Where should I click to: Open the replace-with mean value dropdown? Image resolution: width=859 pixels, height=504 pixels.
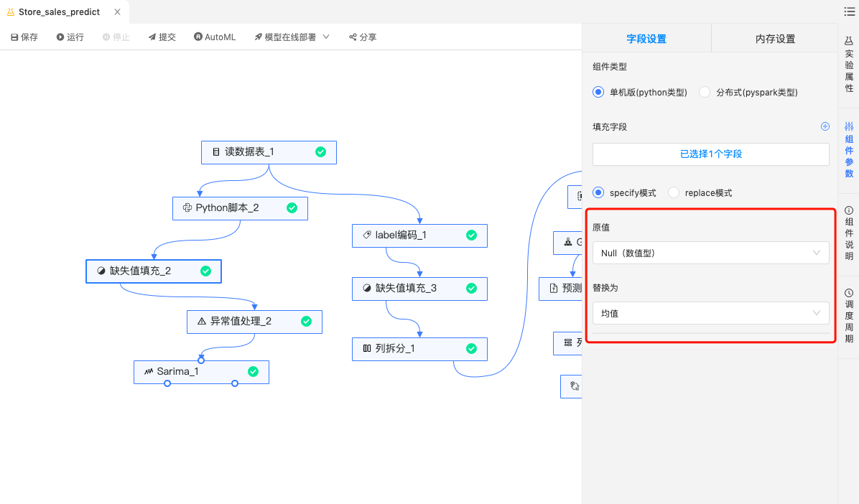point(710,313)
